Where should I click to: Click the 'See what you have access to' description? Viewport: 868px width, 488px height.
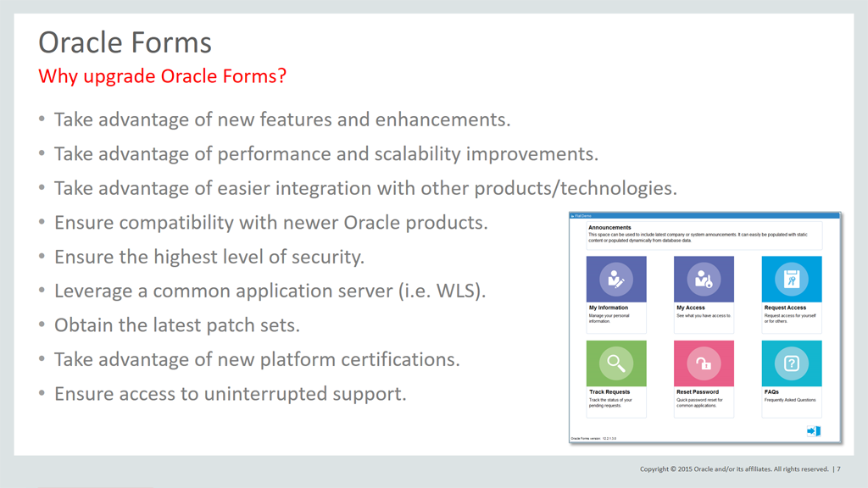point(704,315)
